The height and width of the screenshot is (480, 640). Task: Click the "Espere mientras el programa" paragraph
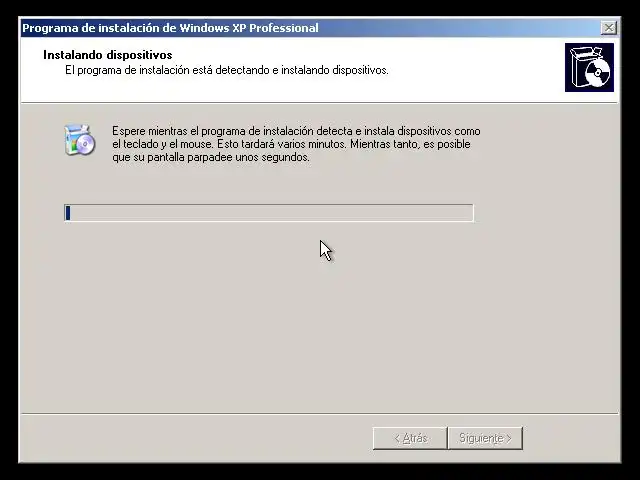coord(296,144)
